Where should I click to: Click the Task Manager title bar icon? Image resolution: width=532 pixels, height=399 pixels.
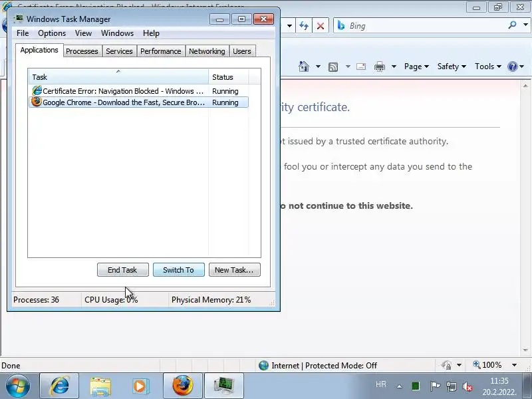19,19
